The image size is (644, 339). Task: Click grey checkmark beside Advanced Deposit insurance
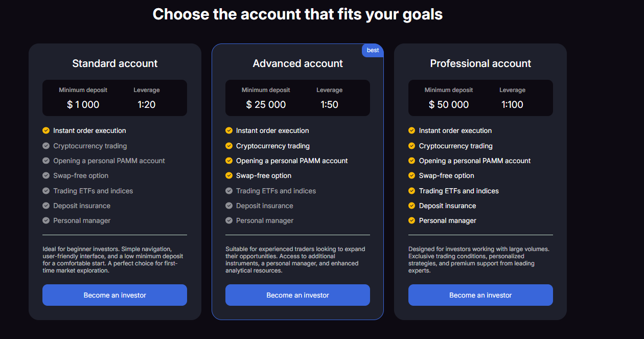[229, 206]
